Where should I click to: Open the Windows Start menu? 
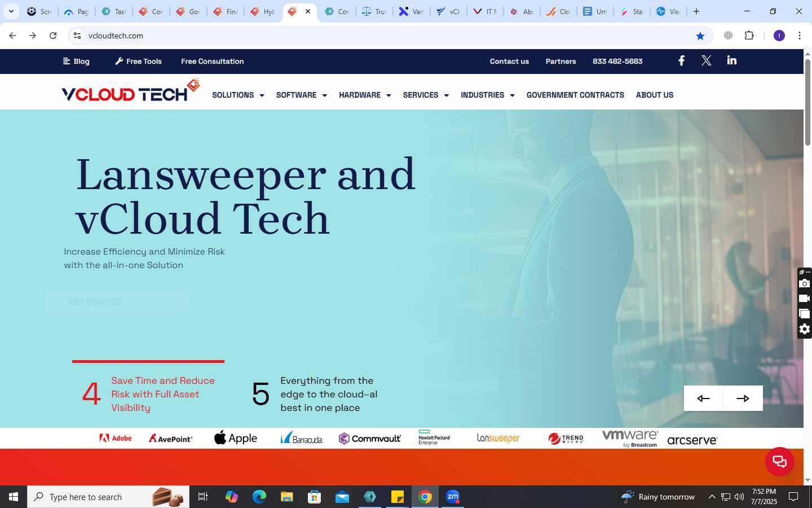pyautogui.click(x=14, y=497)
